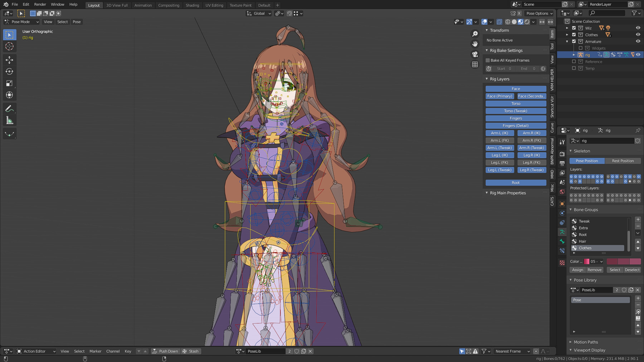The height and width of the screenshot is (362, 644).
Task: Open the Render menu
Action: click(40, 4)
